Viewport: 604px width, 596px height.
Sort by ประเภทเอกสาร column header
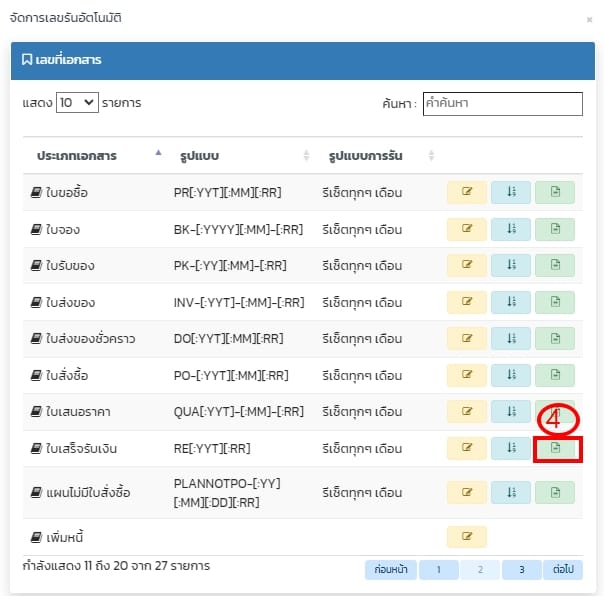(x=96, y=156)
